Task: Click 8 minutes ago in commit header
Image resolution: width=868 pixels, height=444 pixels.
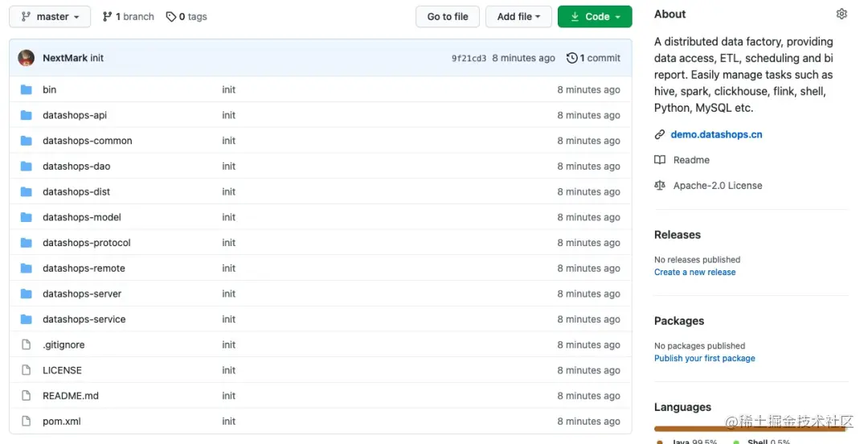Action: 524,58
